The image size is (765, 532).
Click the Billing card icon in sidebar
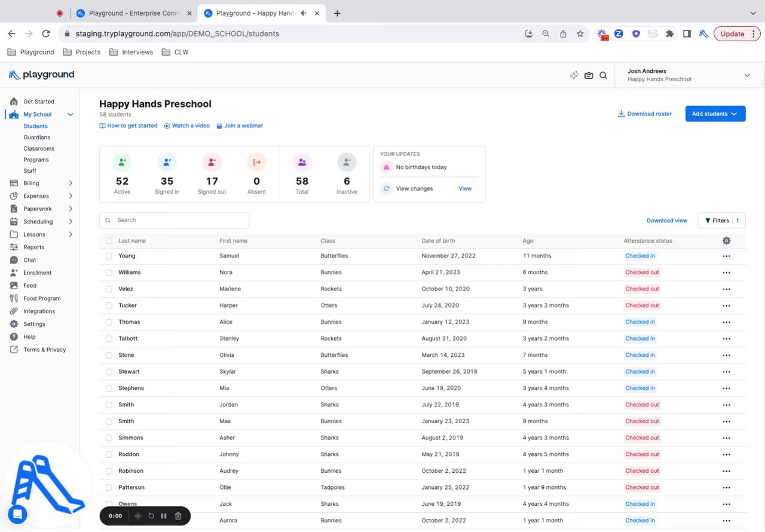(14, 184)
